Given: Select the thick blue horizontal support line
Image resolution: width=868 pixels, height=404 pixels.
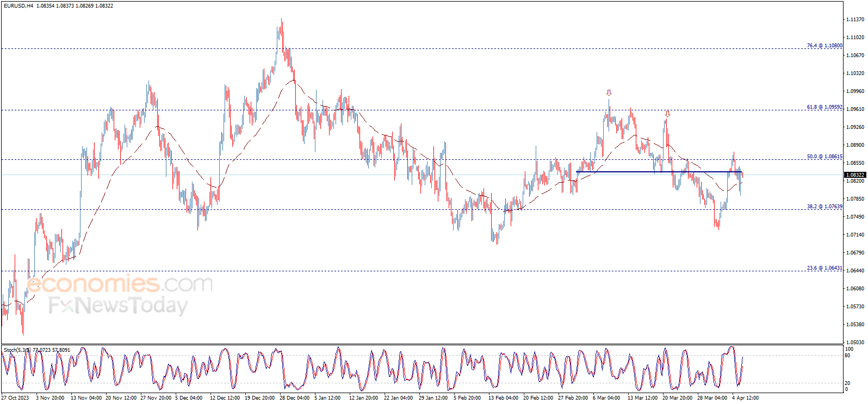Looking at the screenshot, I should 659,172.
